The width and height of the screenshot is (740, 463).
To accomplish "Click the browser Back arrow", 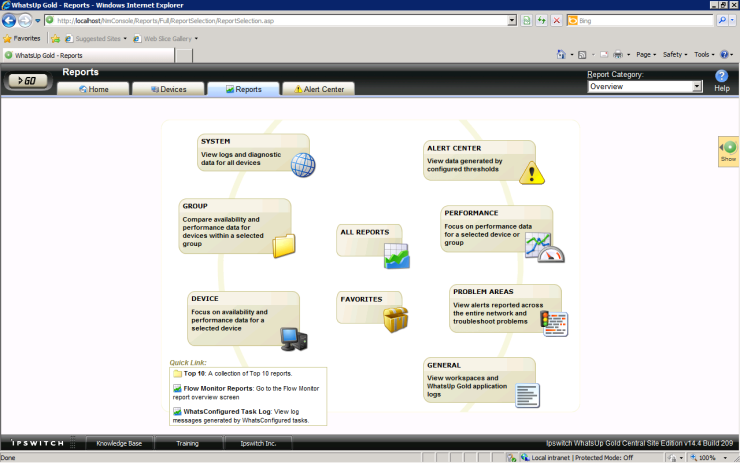I will point(9,21).
